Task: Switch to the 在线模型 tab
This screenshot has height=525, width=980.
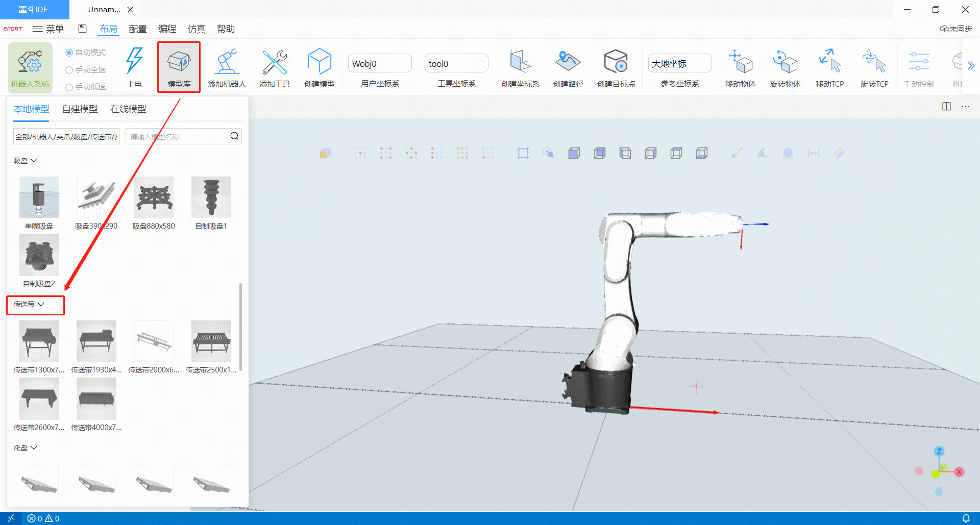Action: [128, 109]
